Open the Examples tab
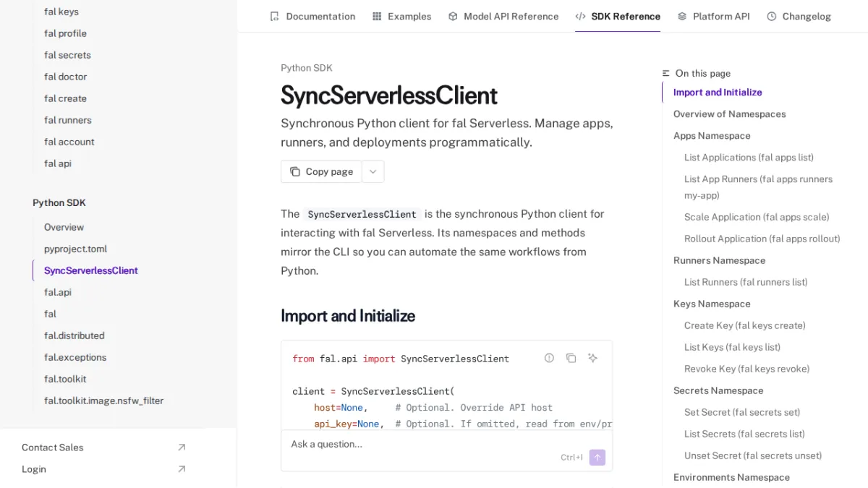This screenshot has width=868, height=488. click(x=401, y=16)
